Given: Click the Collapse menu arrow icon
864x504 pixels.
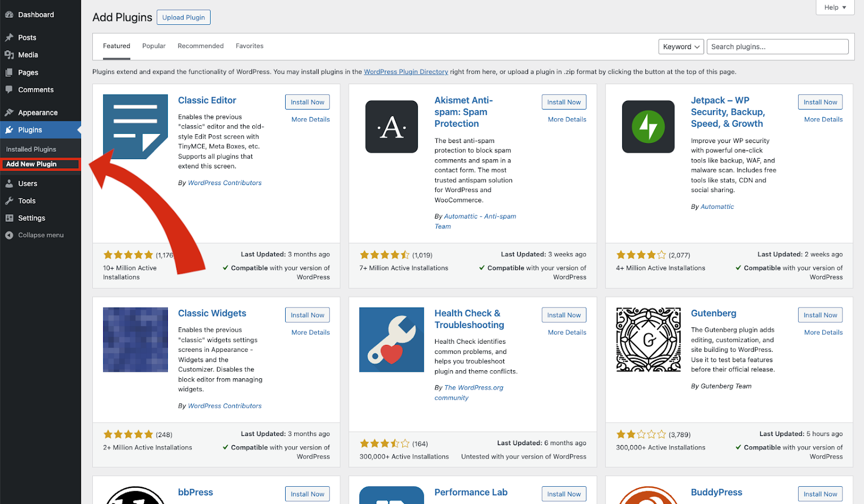Looking at the screenshot, I should pyautogui.click(x=9, y=235).
